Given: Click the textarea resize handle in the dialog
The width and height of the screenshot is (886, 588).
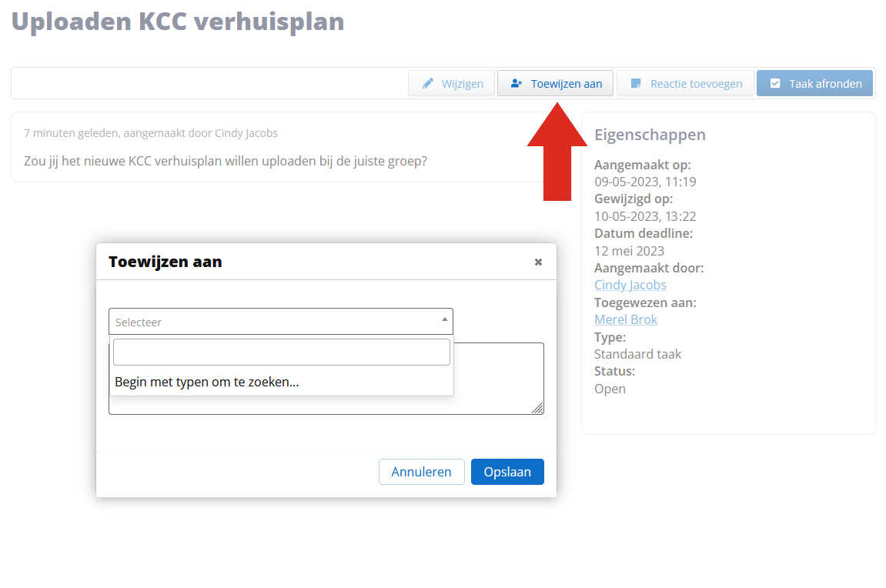Looking at the screenshot, I should point(537,408).
